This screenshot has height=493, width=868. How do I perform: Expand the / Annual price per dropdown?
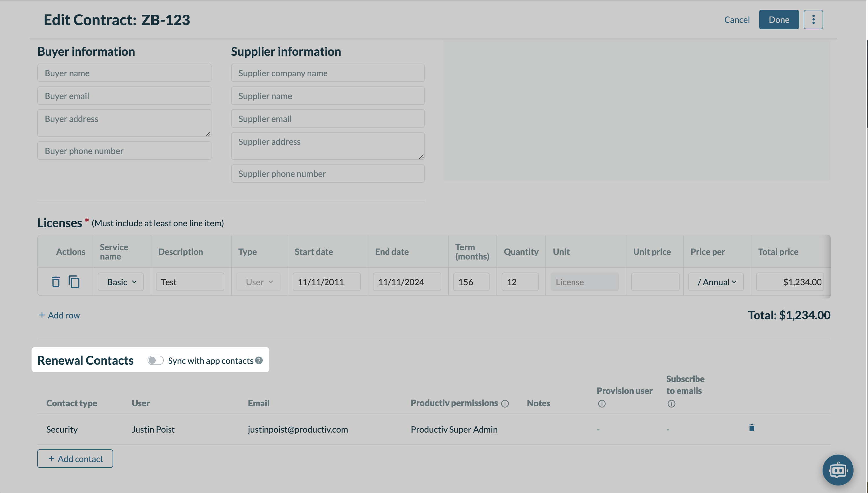pos(716,282)
